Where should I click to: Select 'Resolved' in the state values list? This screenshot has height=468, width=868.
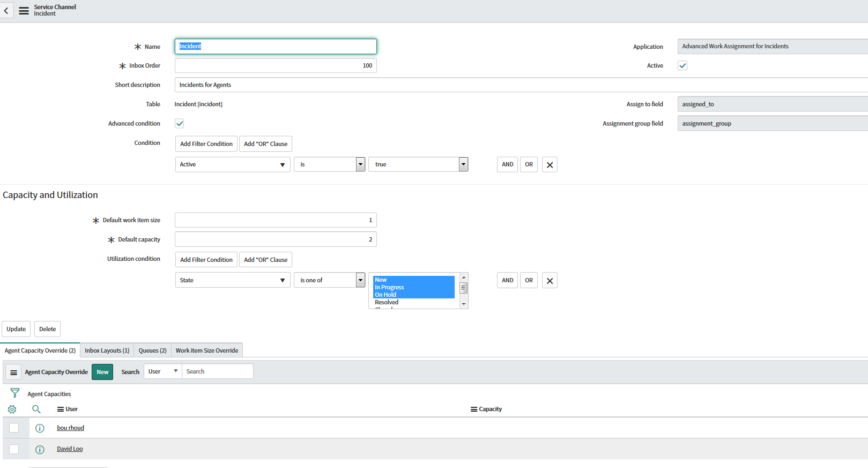click(414, 302)
